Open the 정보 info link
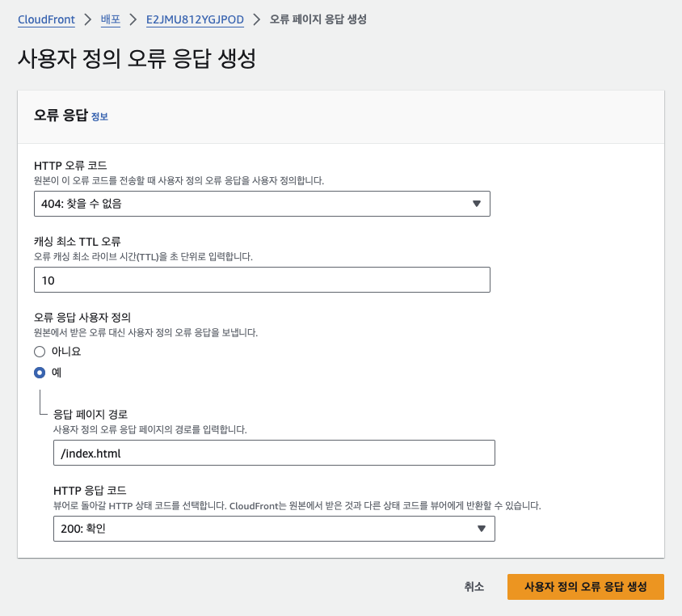This screenshot has width=682, height=616. [99, 116]
